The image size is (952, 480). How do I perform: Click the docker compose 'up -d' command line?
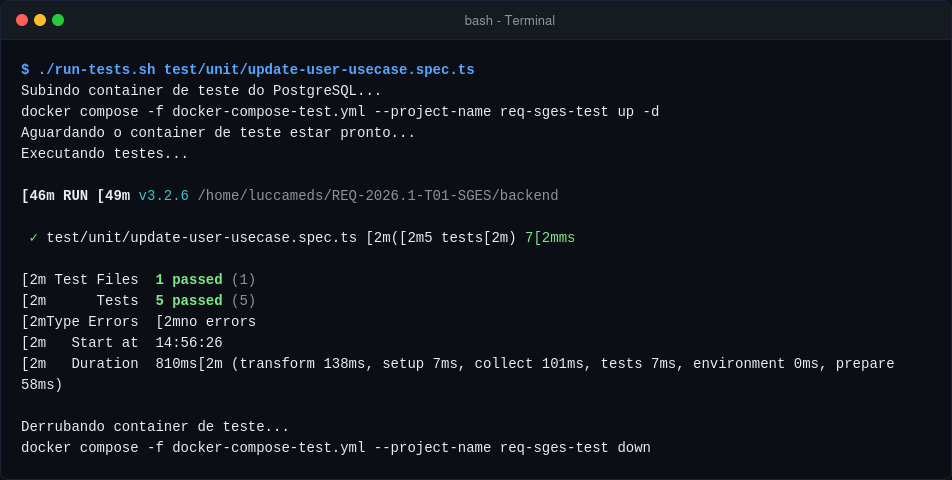(x=340, y=112)
